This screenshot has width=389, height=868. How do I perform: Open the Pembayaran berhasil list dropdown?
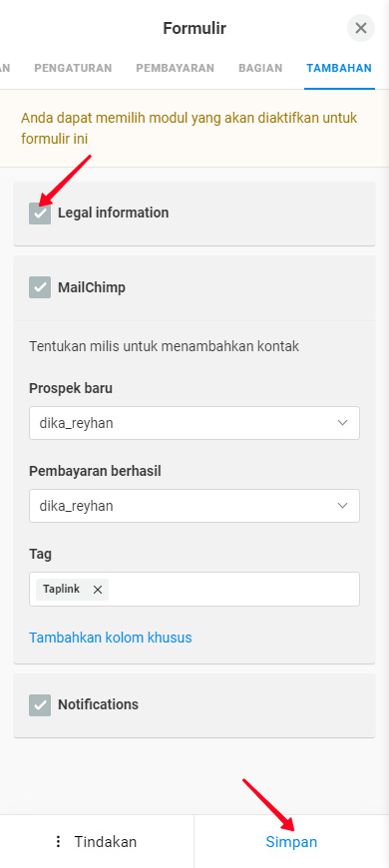click(194, 506)
